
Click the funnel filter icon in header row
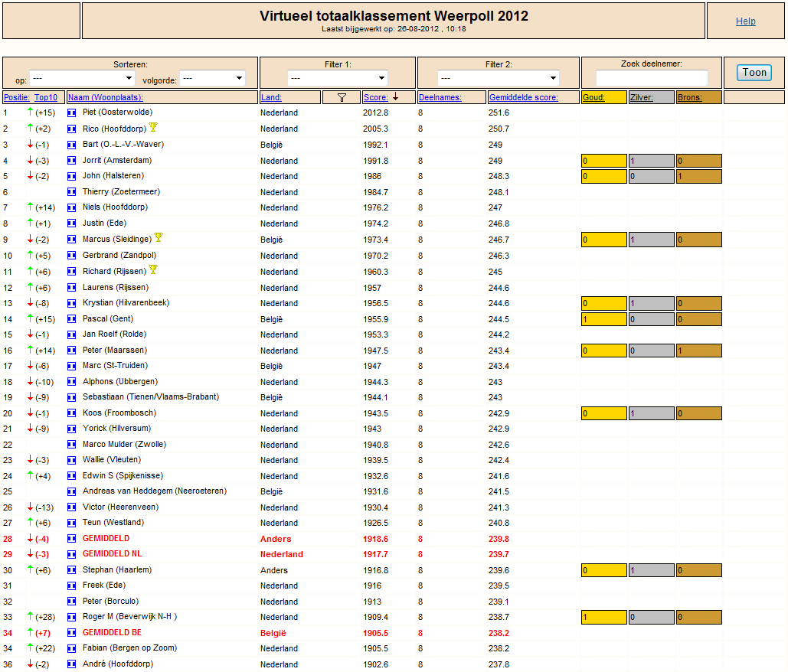(x=342, y=97)
